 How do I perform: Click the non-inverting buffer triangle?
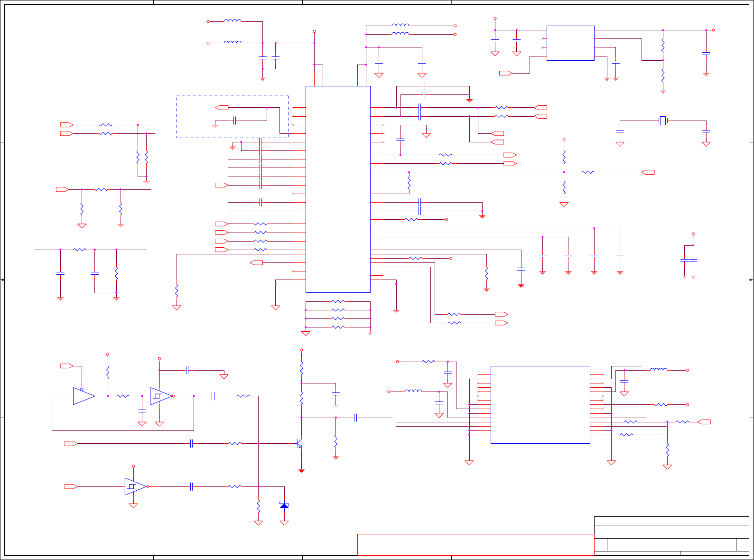click(x=84, y=396)
